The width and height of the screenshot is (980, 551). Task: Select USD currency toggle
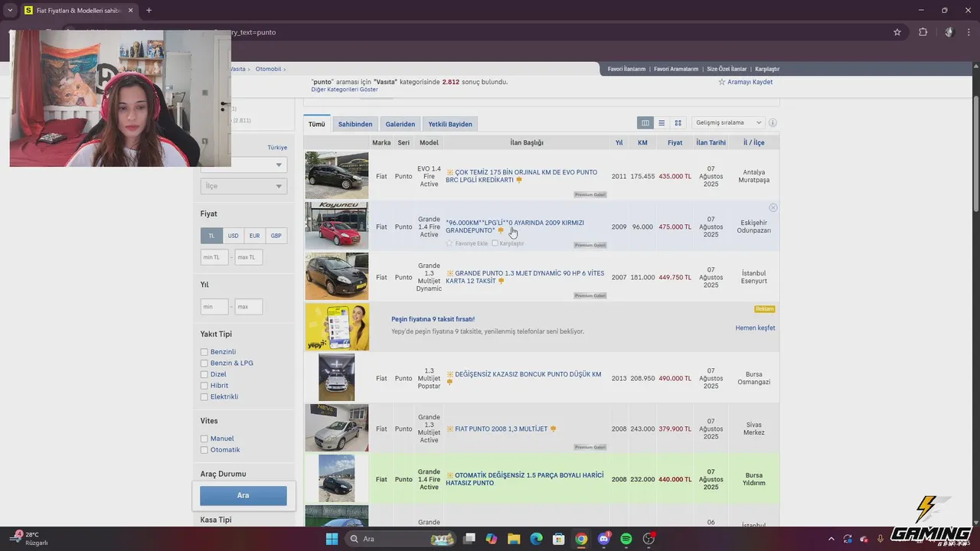click(233, 236)
